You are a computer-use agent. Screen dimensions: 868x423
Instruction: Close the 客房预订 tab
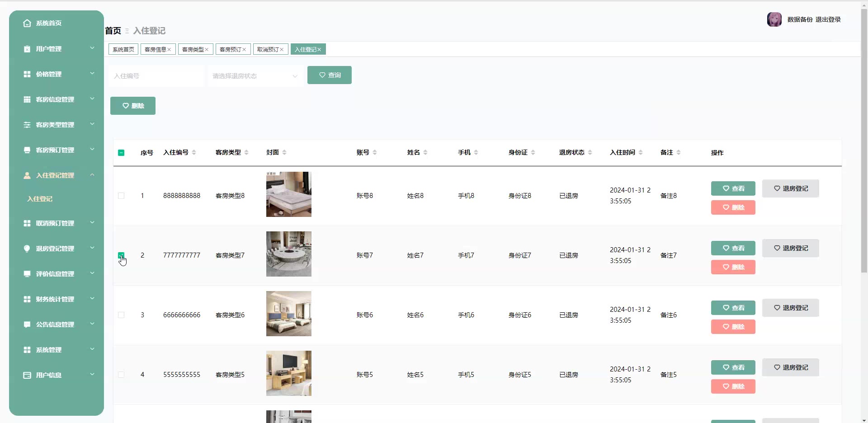click(244, 50)
